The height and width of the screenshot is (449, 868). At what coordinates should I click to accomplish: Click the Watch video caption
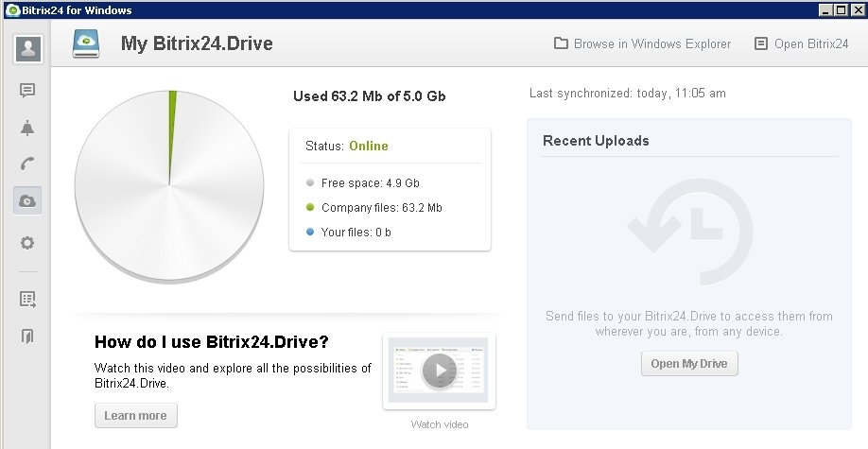[x=440, y=424]
